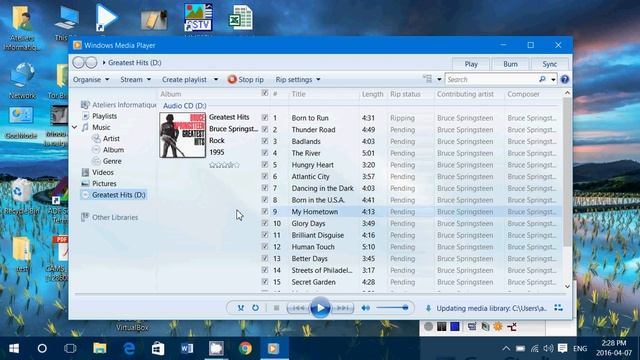Open the Stream dropdown menu

coord(136,80)
